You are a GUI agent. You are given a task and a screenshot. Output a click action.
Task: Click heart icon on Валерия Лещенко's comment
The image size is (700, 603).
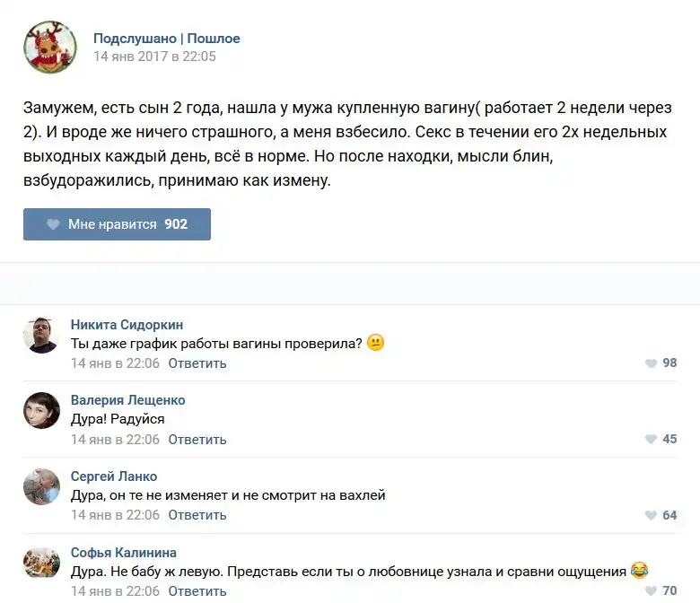pos(652,440)
